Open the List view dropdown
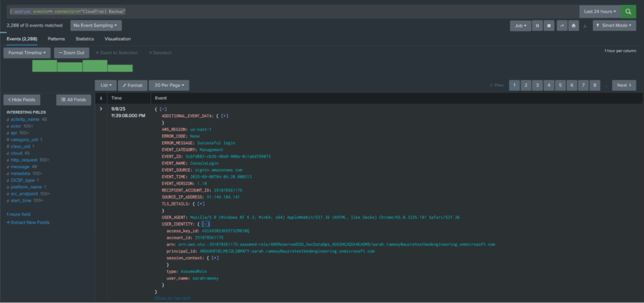The height and width of the screenshot is (303, 644). pos(106,85)
